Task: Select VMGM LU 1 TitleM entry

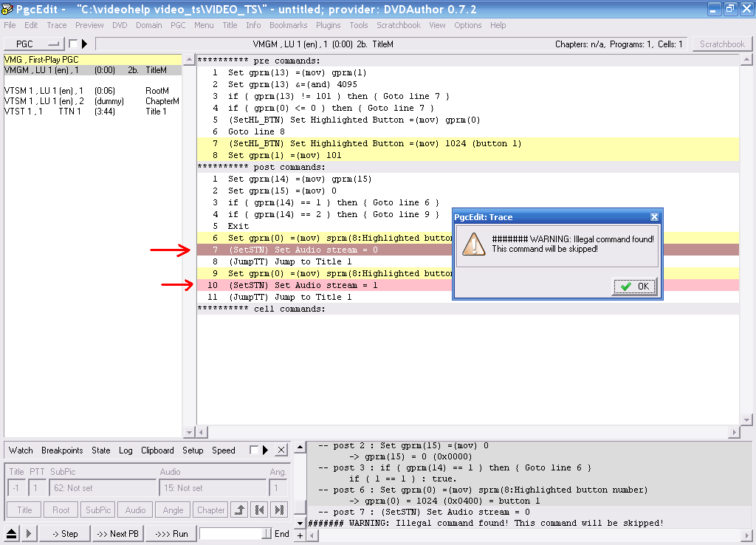Action: (92, 70)
